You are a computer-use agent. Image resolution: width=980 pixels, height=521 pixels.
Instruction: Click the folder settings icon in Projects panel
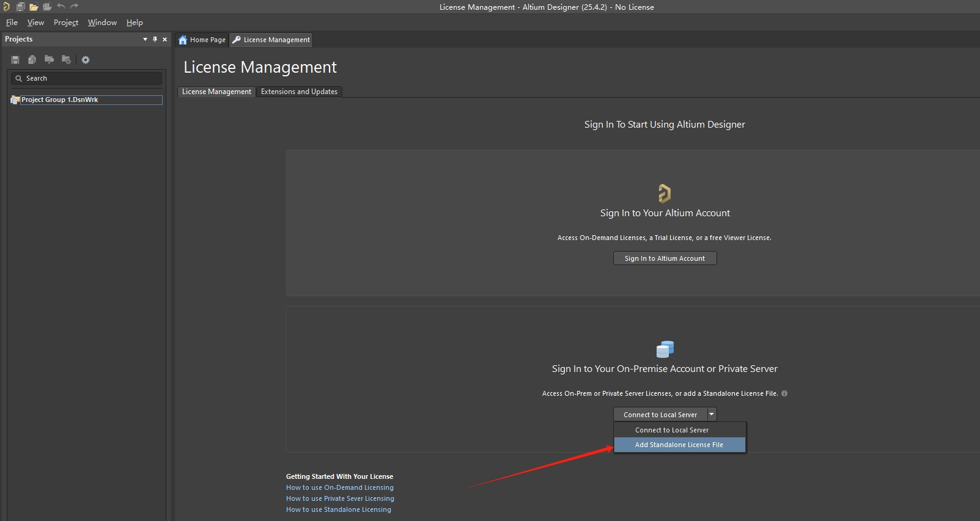point(66,60)
